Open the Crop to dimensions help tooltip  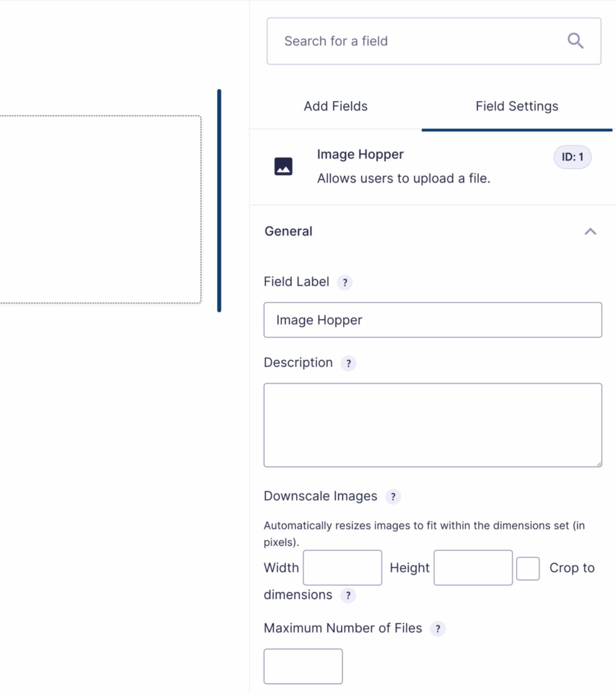(347, 595)
